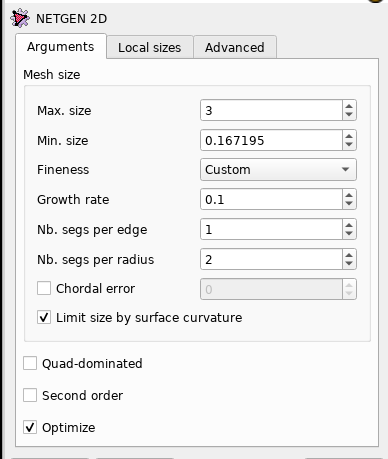Increase Min. size with up arrow
388x459 pixels.
[x=349, y=136]
